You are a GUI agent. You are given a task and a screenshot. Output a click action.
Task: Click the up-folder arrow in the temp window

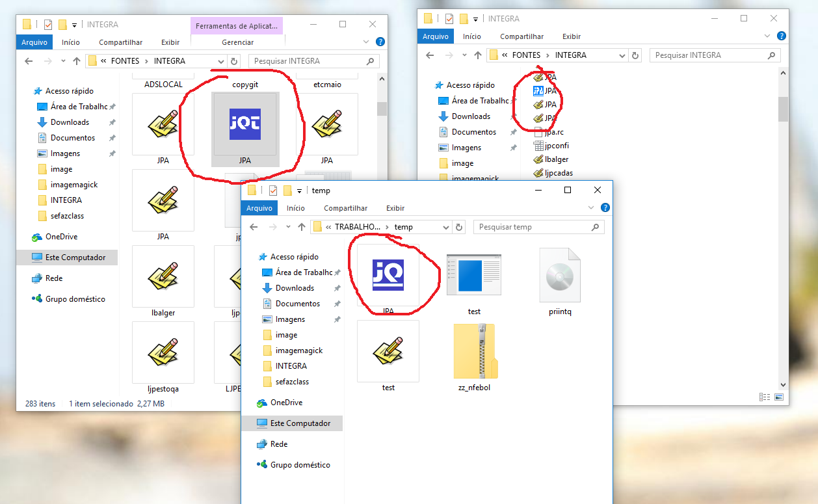302,227
